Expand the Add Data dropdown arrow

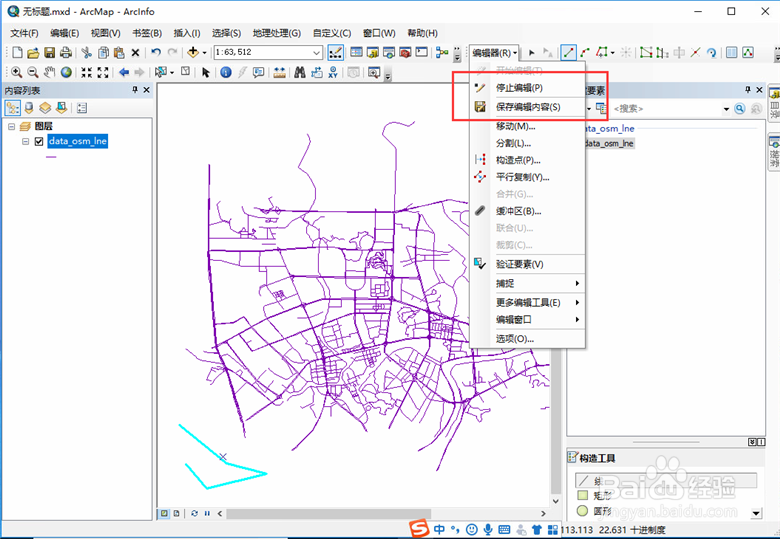click(x=204, y=53)
